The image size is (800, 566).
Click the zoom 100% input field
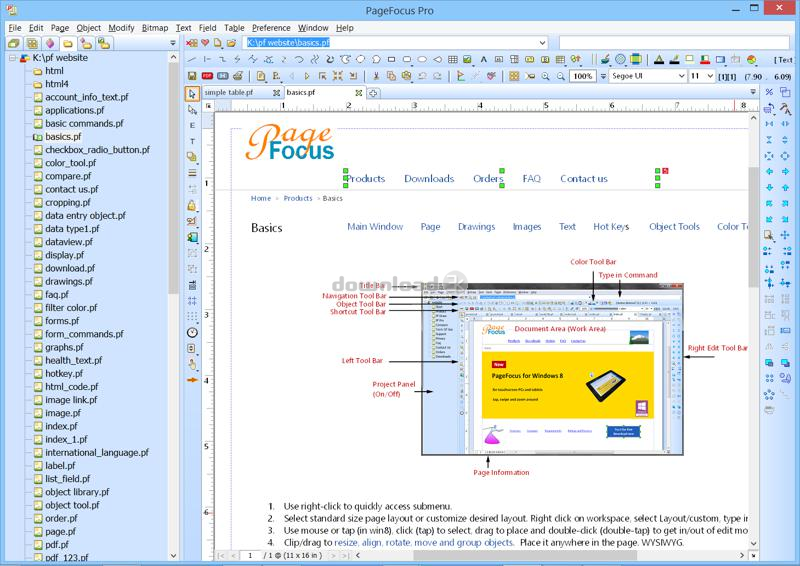pos(583,76)
